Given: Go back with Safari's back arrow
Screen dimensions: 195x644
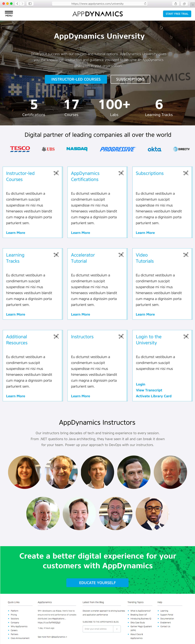Looking at the screenshot, I should pyautogui.click(x=17, y=4).
